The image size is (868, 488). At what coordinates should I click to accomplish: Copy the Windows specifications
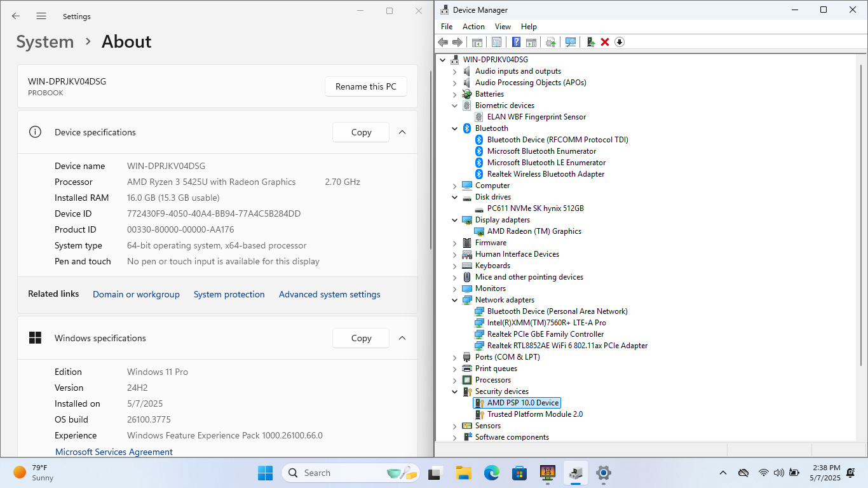click(x=361, y=338)
